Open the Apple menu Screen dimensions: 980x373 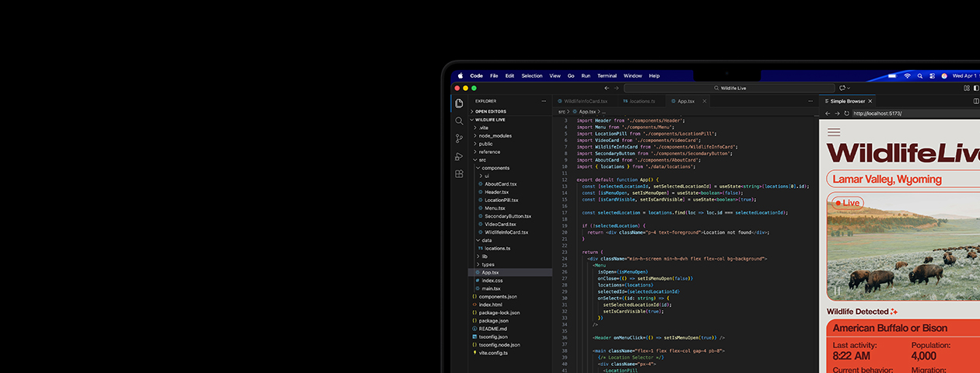(x=460, y=76)
